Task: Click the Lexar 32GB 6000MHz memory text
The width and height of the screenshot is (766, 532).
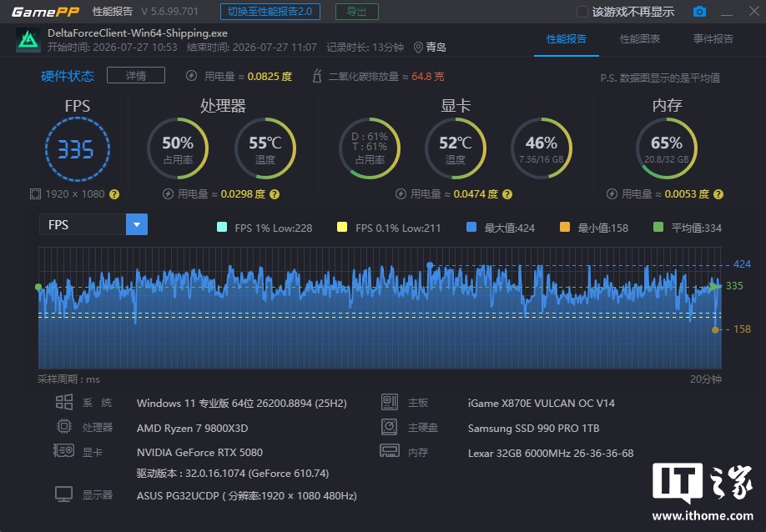Action: [551, 454]
